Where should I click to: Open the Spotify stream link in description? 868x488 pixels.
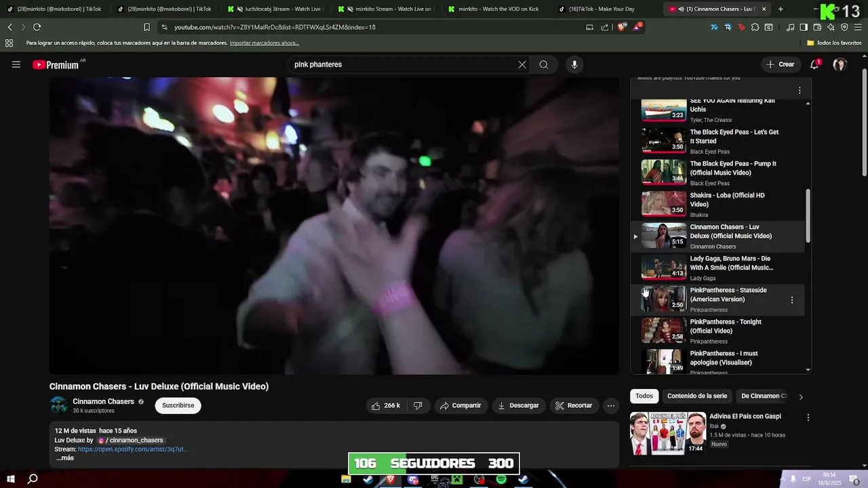[x=133, y=449]
